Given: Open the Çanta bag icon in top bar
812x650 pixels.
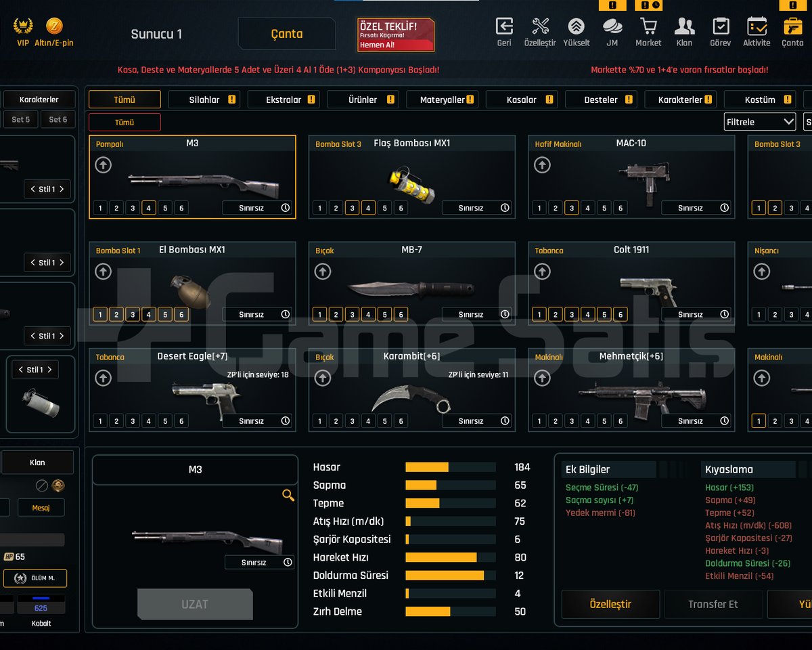Looking at the screenshot, I should click(792, 31).
